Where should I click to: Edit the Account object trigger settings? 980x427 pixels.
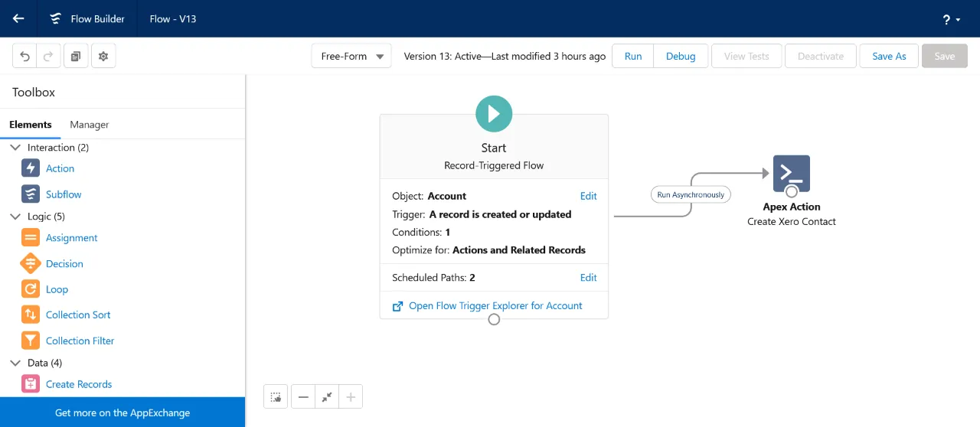(x=588, y=196)
